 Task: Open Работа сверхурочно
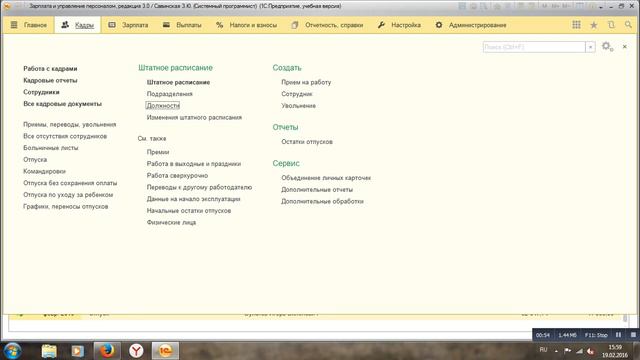178,176
